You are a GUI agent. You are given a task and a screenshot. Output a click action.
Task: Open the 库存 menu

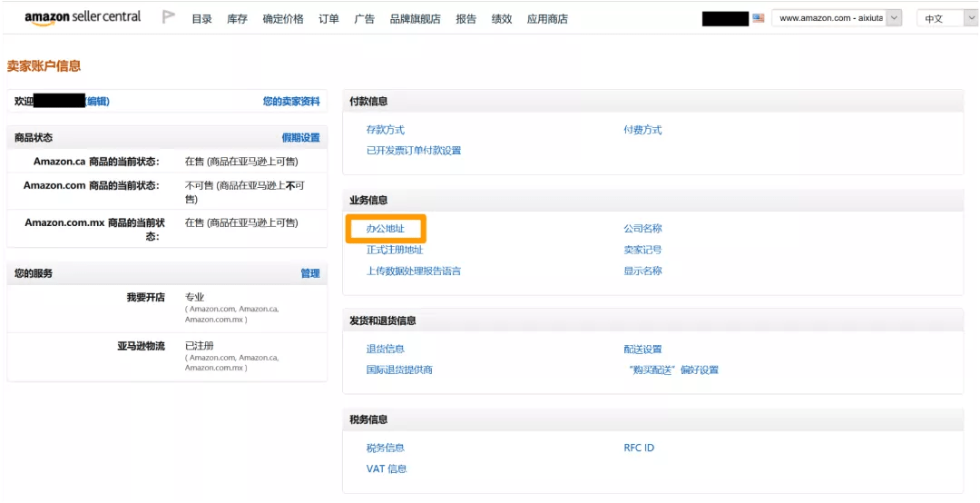click(237, 19)
